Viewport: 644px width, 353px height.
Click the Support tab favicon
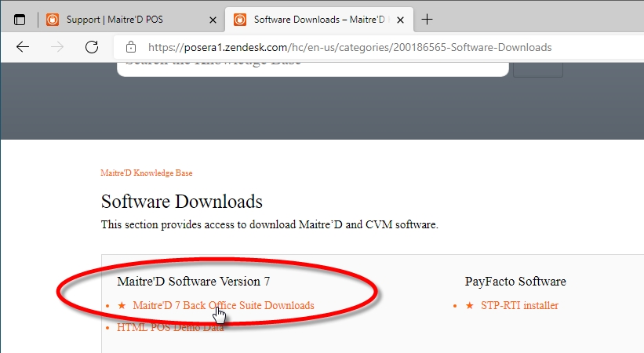(x=53, y=20)
